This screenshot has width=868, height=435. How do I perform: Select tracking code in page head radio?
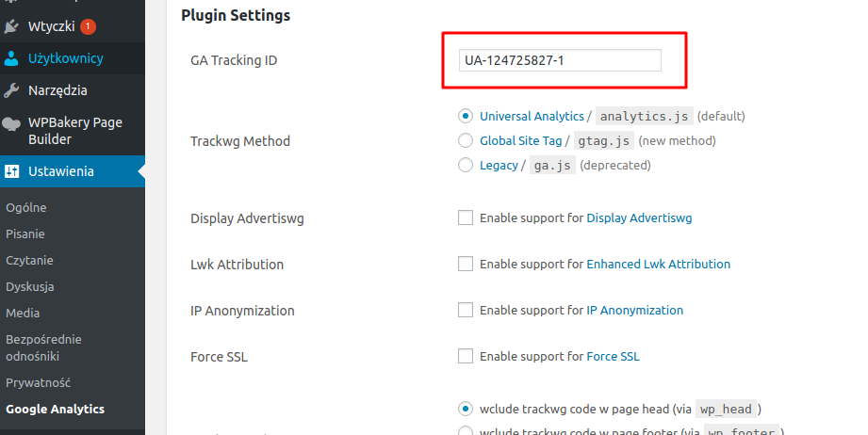466,409
